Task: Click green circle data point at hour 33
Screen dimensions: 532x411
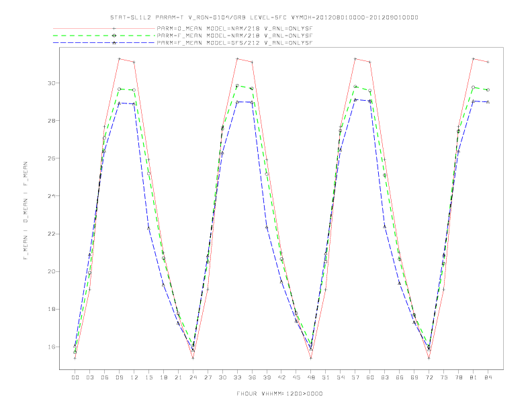Action: pos(237,86)
